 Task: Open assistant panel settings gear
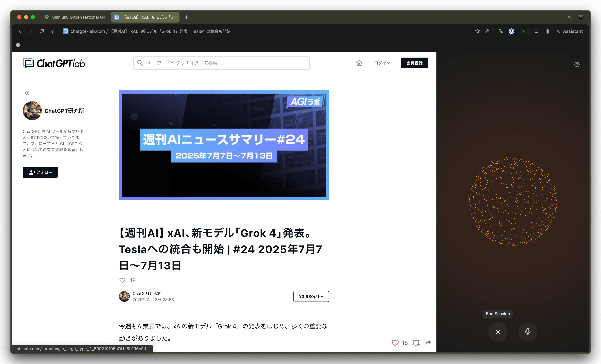coord(577,64)
